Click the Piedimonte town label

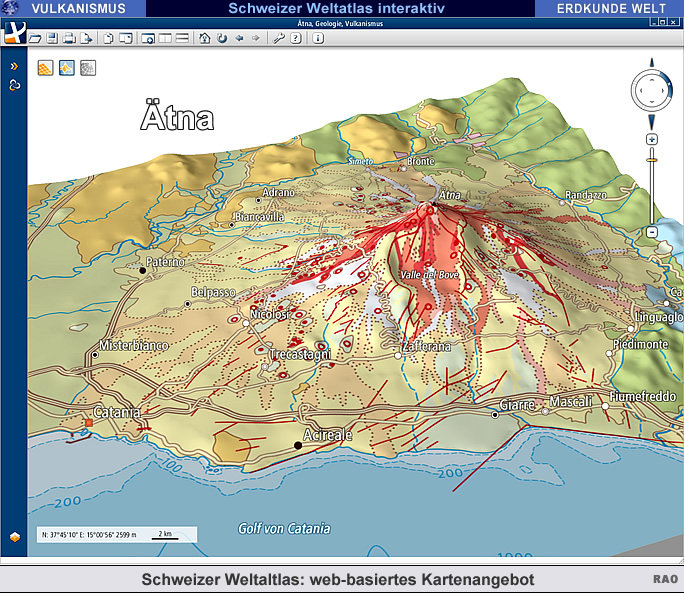[x=640, y=345]
